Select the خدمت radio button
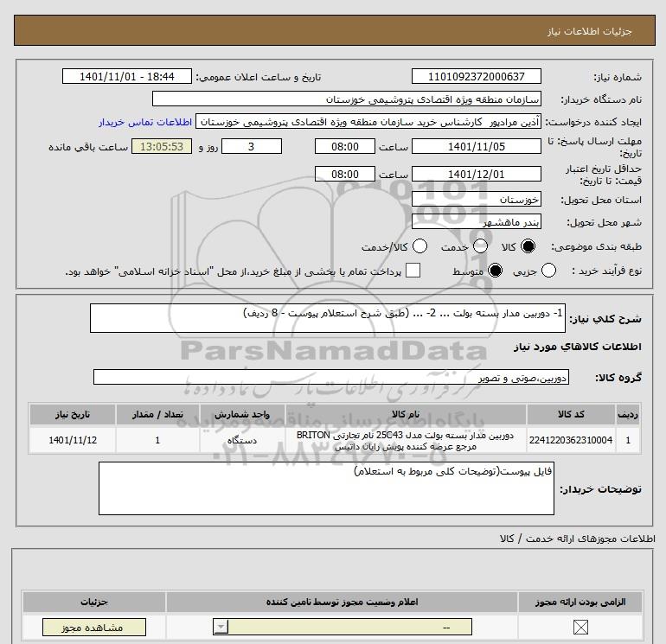Image resolution: width=666 pixels, height=644 pixels. click(480, 246)
